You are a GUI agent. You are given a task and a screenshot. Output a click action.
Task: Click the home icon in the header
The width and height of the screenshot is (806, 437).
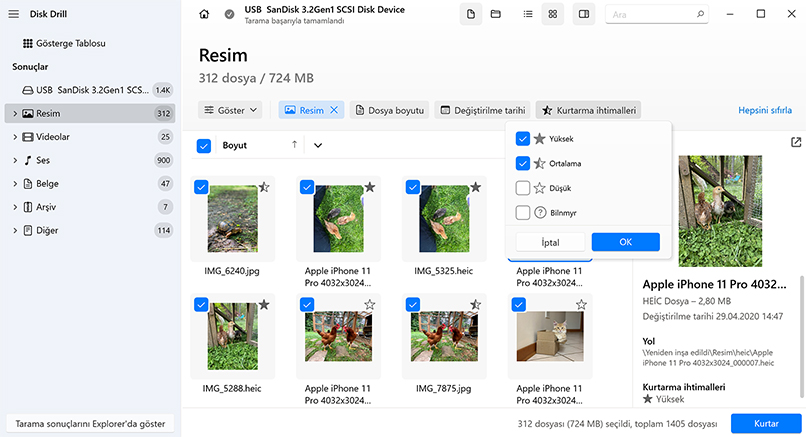[x=205, y=14]
